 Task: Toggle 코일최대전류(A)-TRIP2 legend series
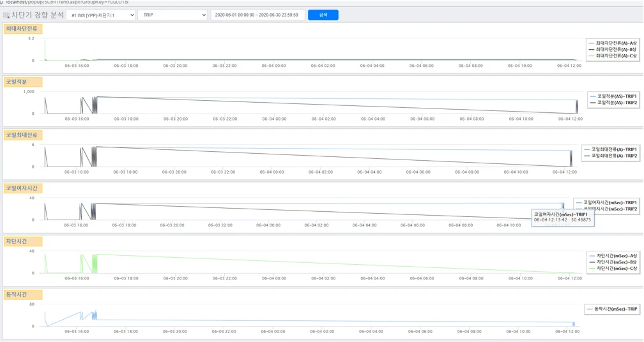611,156
